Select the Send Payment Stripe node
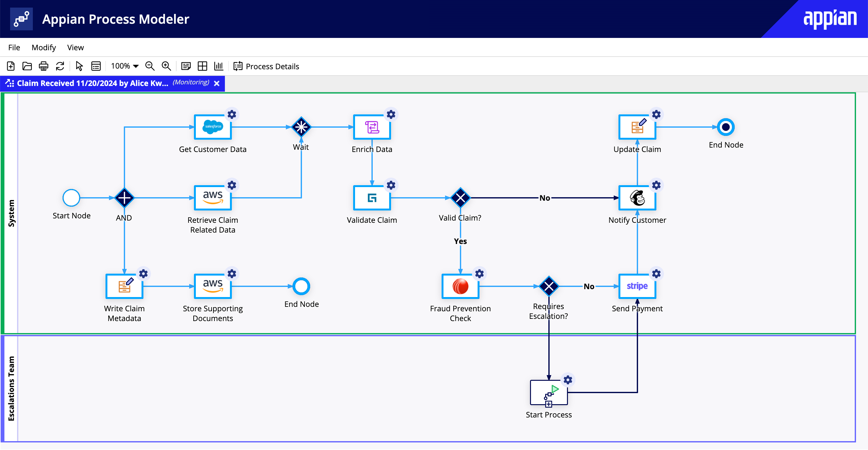Screen dimensions: 868x450 pos(637,287)
